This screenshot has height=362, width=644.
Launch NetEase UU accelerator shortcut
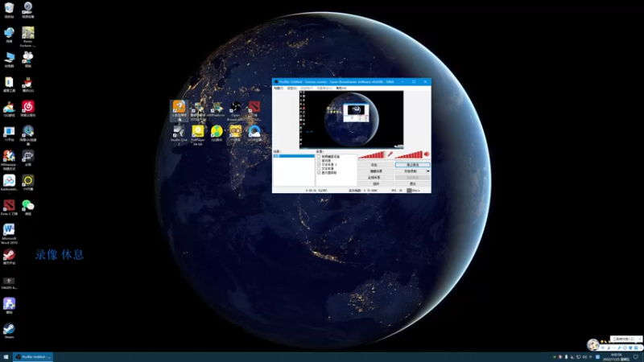click(28, 135)
